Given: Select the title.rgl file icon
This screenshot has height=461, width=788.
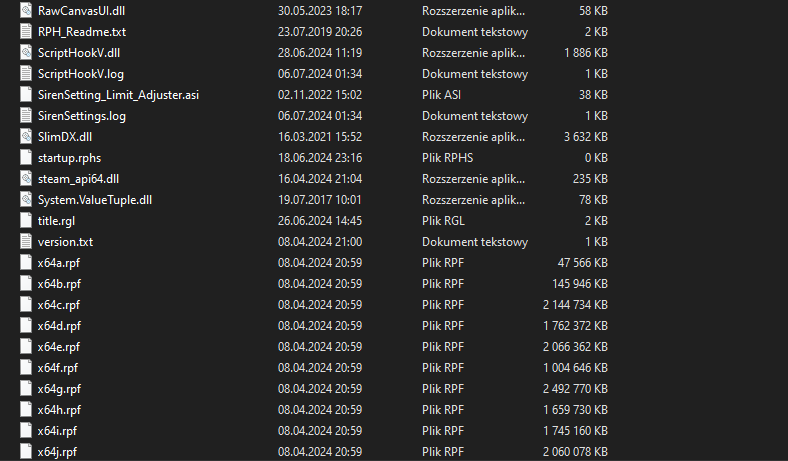Looking at the screenshot, I should [x=26, y=220].
